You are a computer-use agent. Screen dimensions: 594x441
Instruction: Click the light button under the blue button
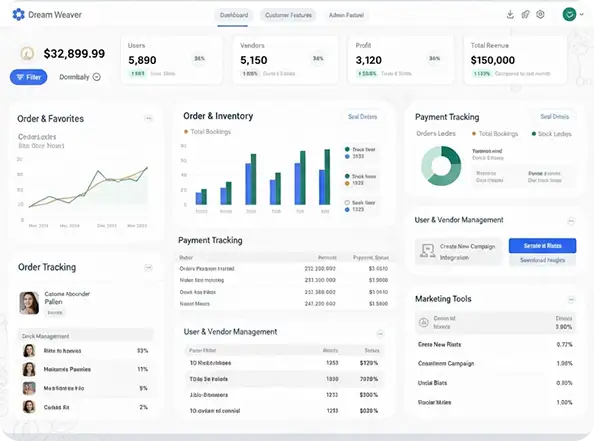tap(542, 260)
